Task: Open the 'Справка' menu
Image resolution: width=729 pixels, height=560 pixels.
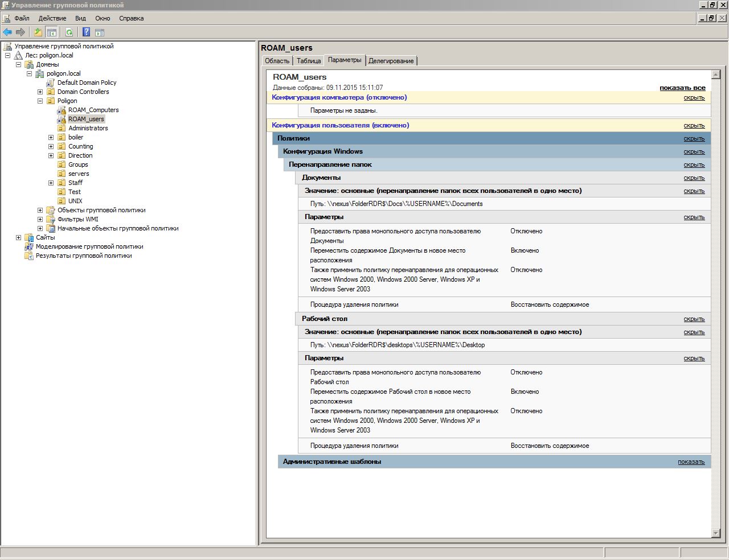Action: (x=132, y=18)
